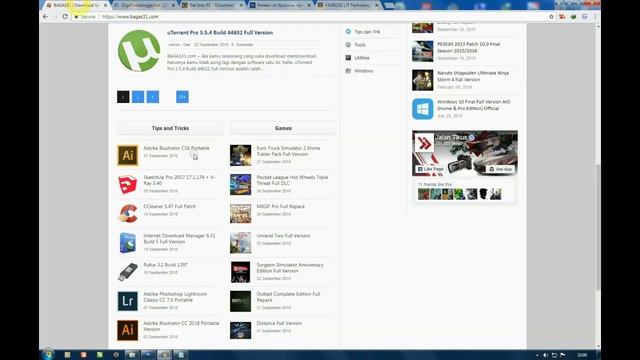The width and height of the screenshot is (640, 360).
Task: Open Utilities category in sidebar
Action: pos(362,58)
